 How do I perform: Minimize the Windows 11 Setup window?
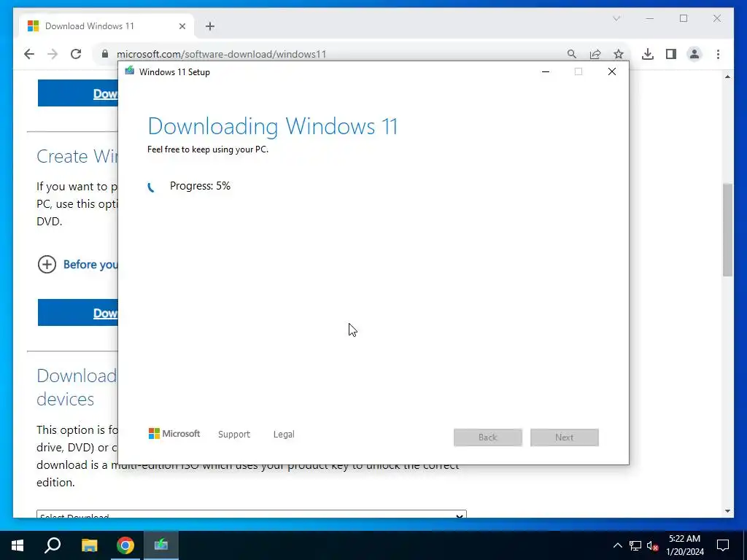(546, 71)
